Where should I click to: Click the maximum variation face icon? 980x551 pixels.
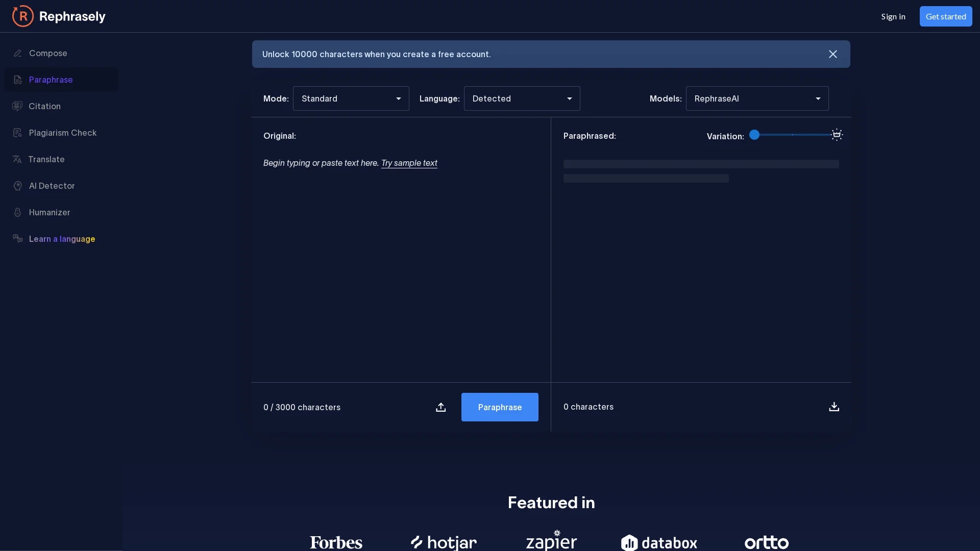[x=837, y=135]
